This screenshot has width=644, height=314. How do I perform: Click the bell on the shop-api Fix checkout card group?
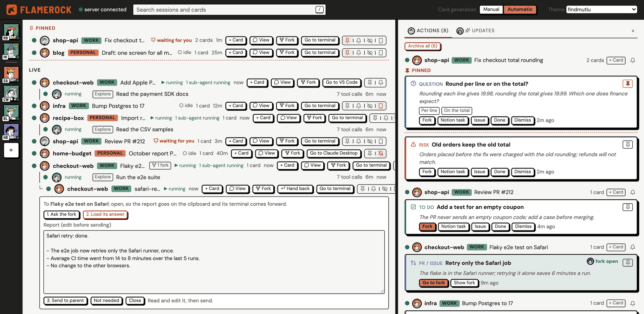coord(633,60)
